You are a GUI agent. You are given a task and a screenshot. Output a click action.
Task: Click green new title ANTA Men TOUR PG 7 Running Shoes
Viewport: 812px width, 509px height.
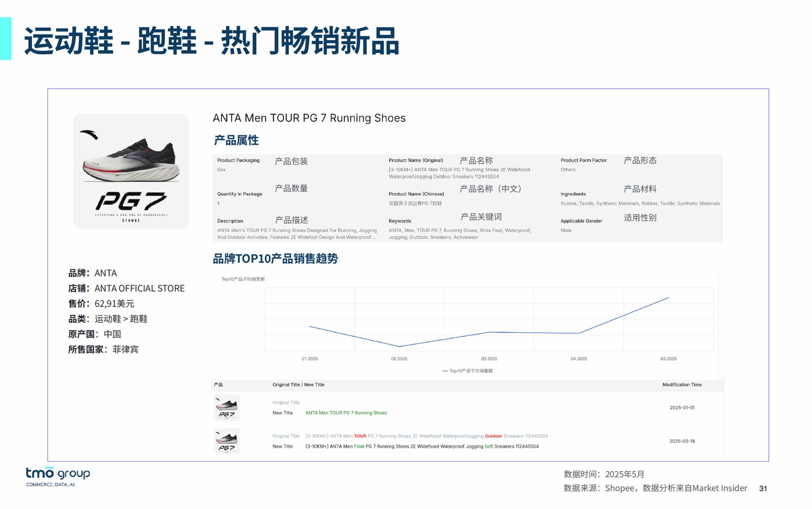point(346,413)
